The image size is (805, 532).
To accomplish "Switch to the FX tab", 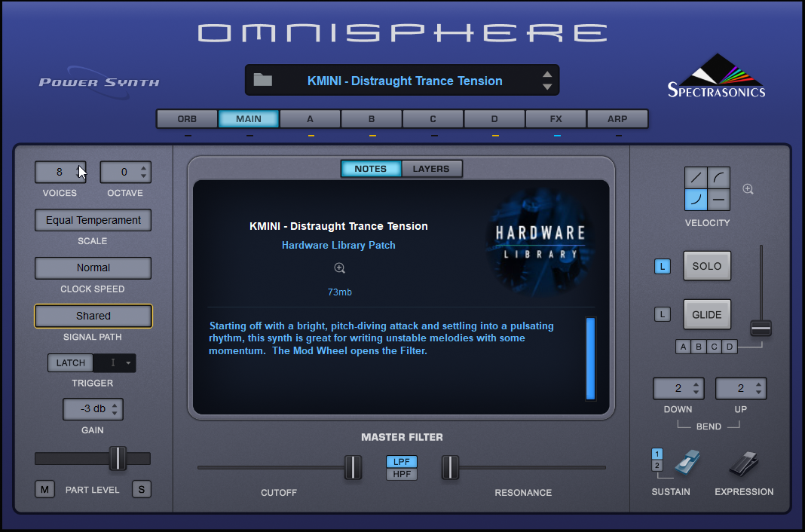I will 556,119.
